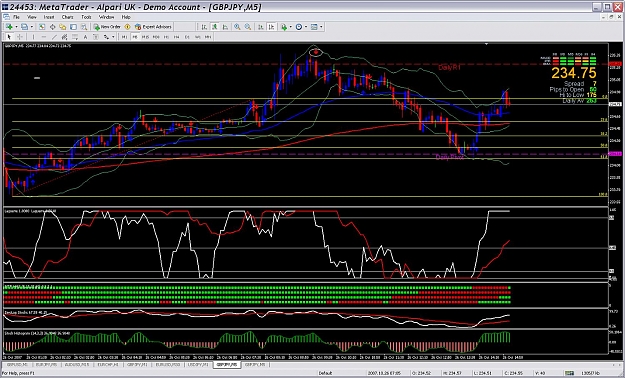Toggle the Navigator panel icon

(x=63, y=27)
